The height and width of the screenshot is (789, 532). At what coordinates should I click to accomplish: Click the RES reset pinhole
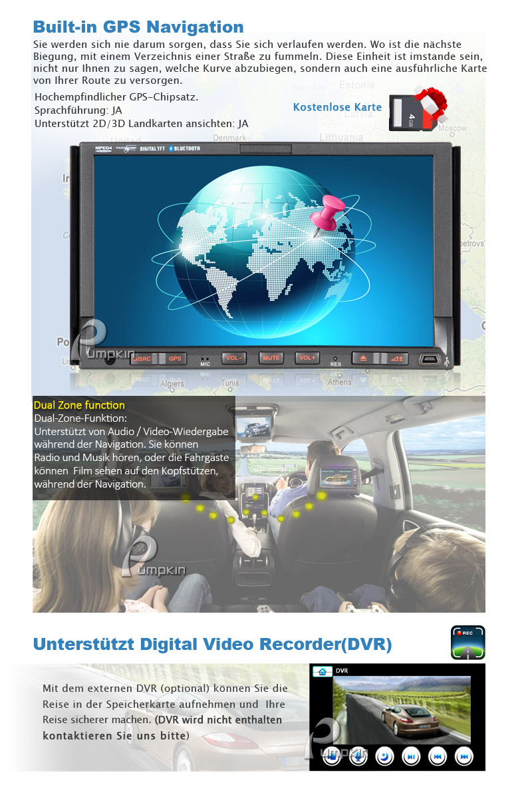coord(336,359)
